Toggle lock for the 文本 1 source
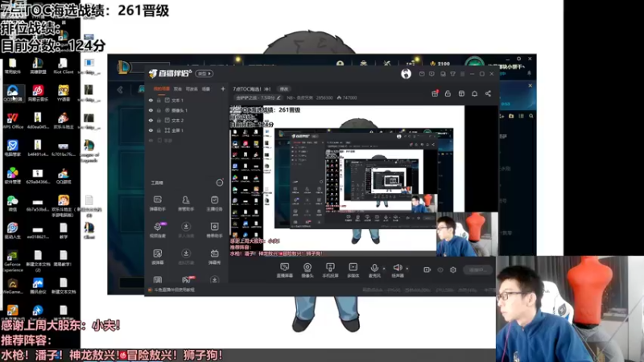The height and width of the screenshot is (362, 644). pyautogui.click(x=159, y=100)
